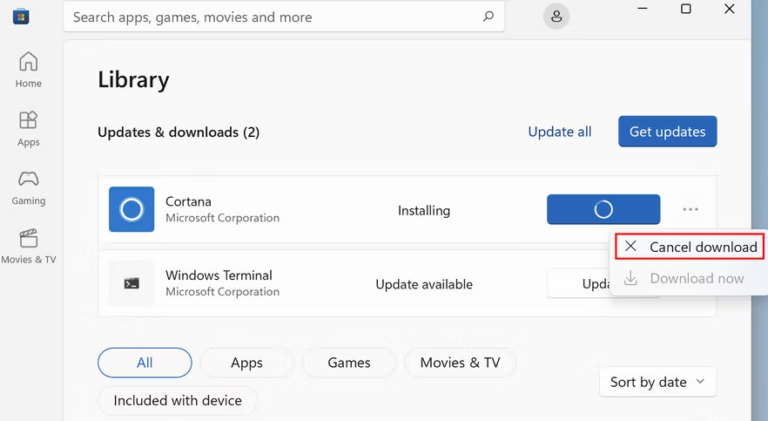Click Cortana's installing progress button

click(603, 210)
